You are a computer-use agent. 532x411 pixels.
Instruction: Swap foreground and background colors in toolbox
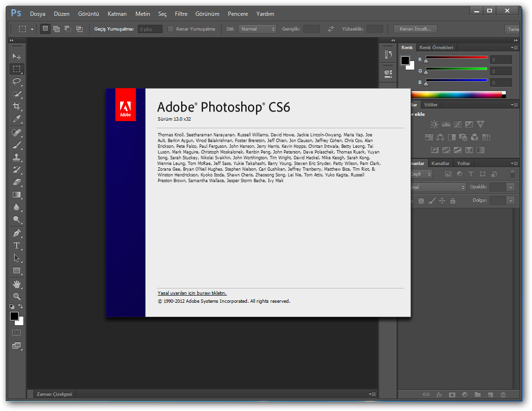tap(20, 306)
